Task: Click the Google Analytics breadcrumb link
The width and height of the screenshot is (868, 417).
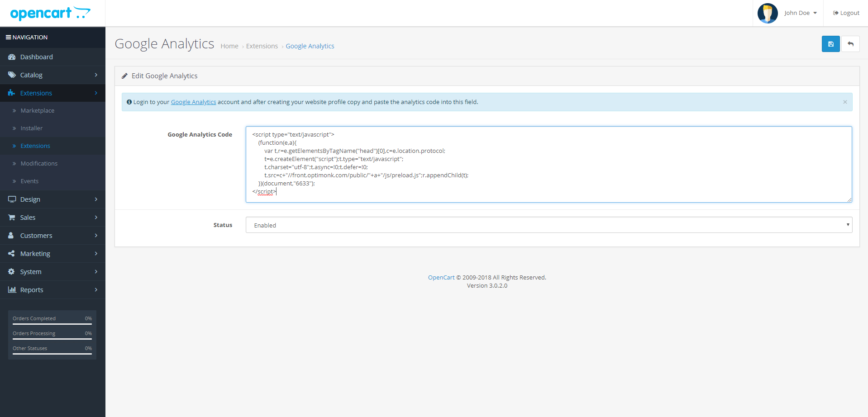Action: tap(310, 46)
